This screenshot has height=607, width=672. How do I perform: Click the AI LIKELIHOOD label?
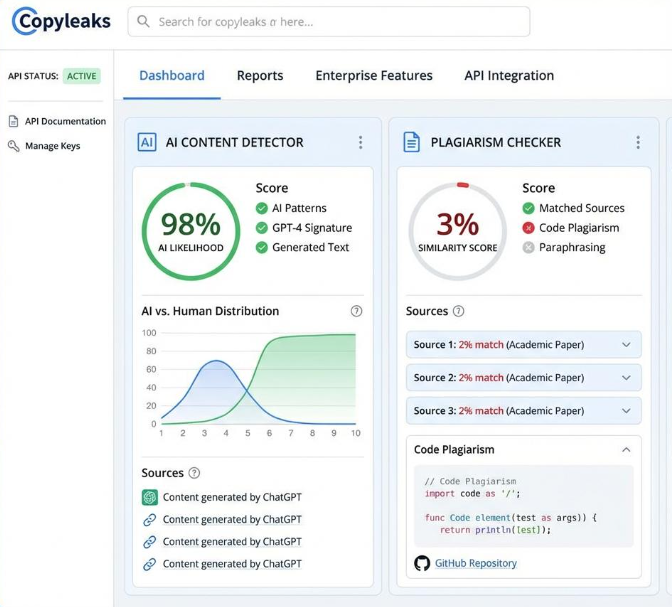click(191, 248)
